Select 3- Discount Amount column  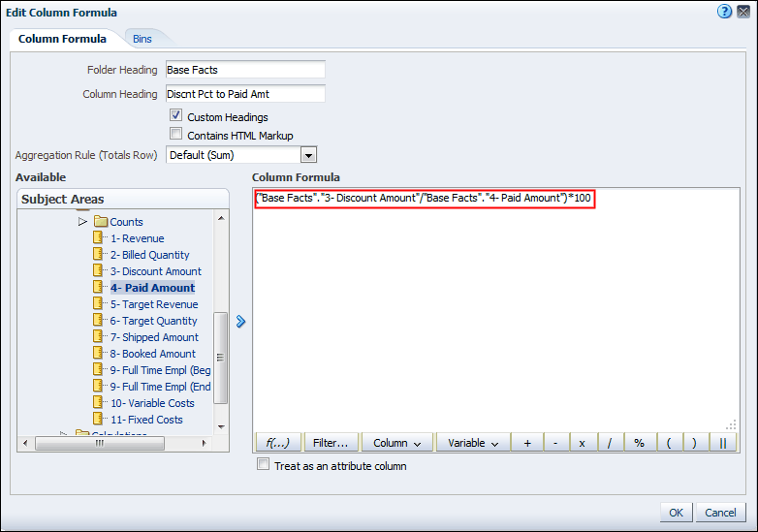[156, 271]
